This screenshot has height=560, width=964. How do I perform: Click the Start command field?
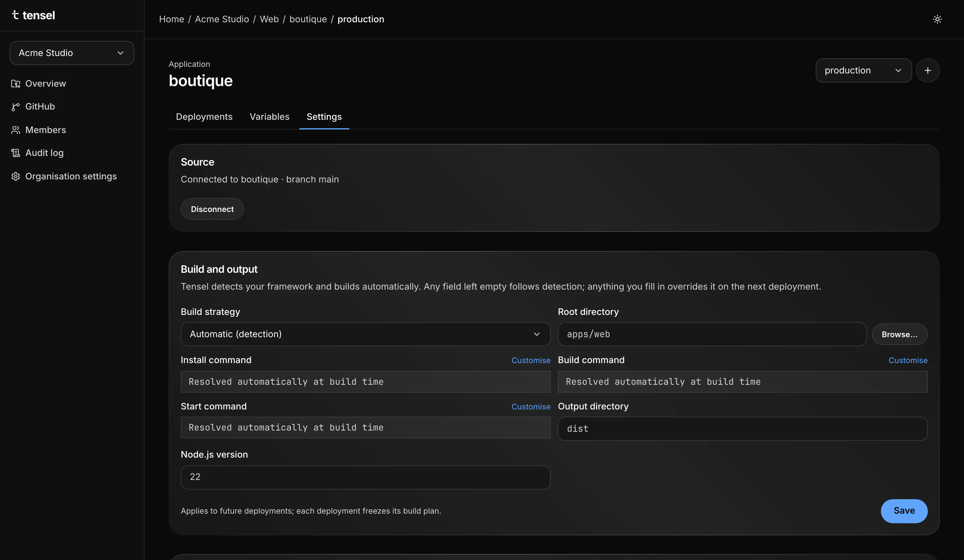(x=365, y=427)
